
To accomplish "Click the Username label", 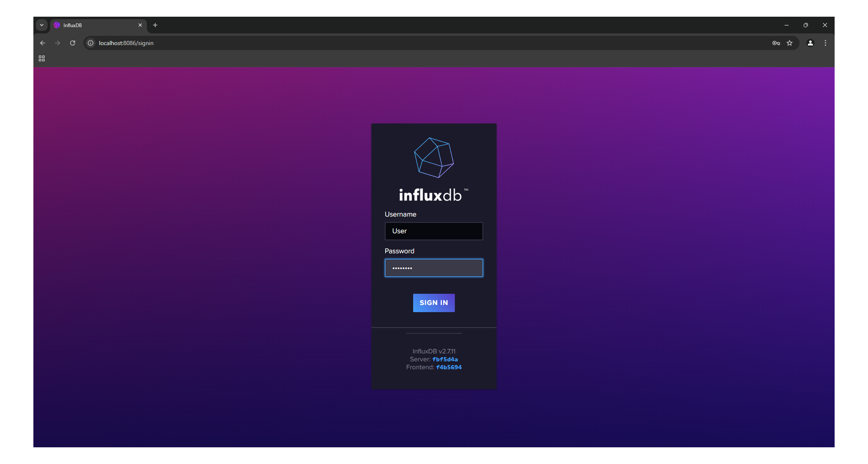I will 401,214.
